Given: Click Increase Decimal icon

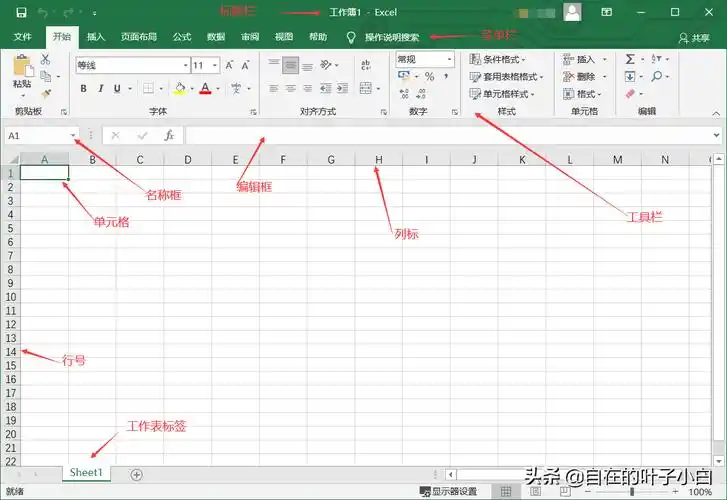Looking at the screenshot, I should pos(404,94).
